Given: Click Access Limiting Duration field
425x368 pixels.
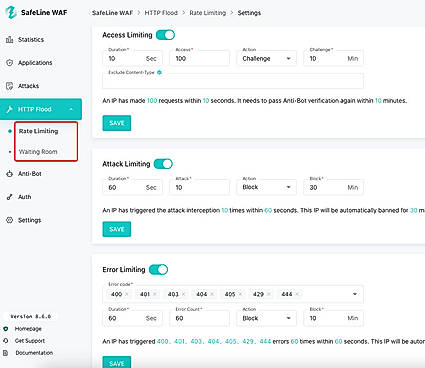Looking at the screenshot, I should pos(132,59).
